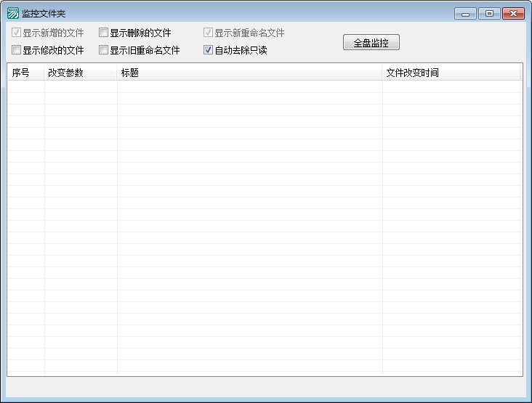Close the 监控文件夹 window
This screenshot has width=532, height=403.
coord(513,14)
